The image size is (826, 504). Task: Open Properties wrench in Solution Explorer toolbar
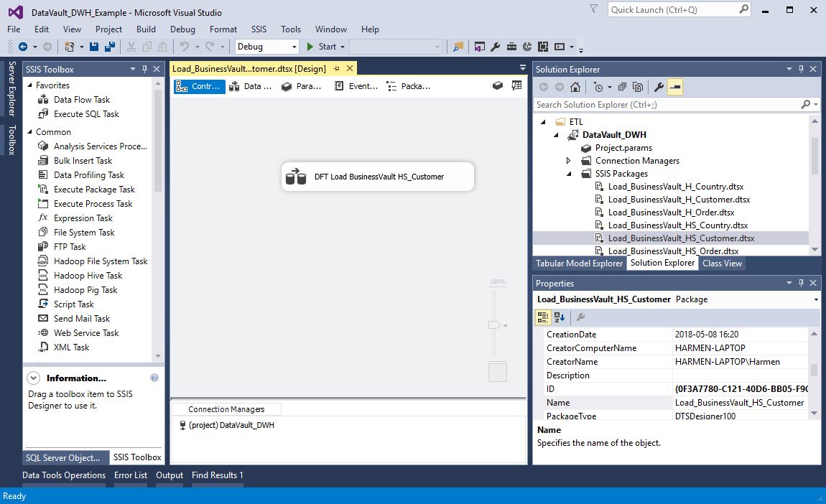(659, 87)
